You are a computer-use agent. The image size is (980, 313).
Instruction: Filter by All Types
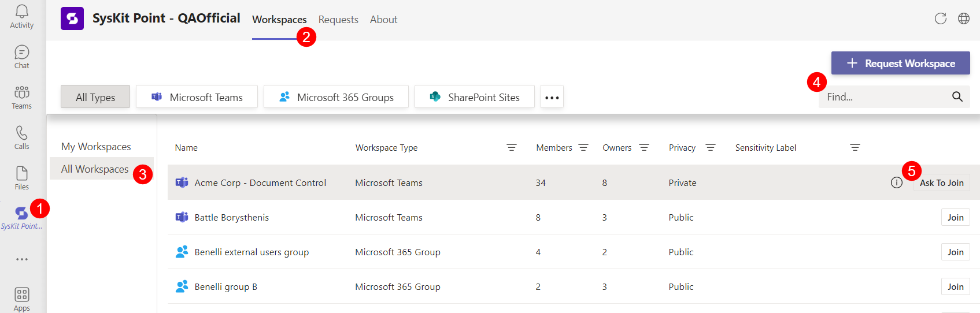coord(95,97)
